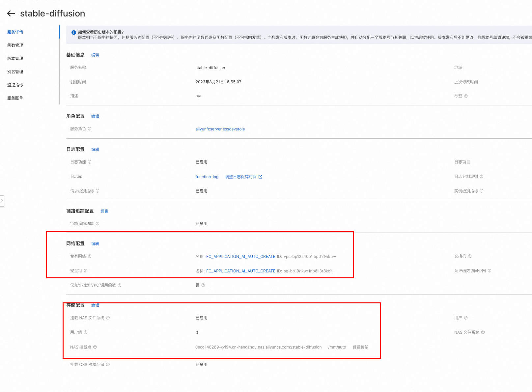Click help icon beside 仅允许指定 VPC 调用函数
This screenshot has width=532, height=392.
(x=120, y=285)
